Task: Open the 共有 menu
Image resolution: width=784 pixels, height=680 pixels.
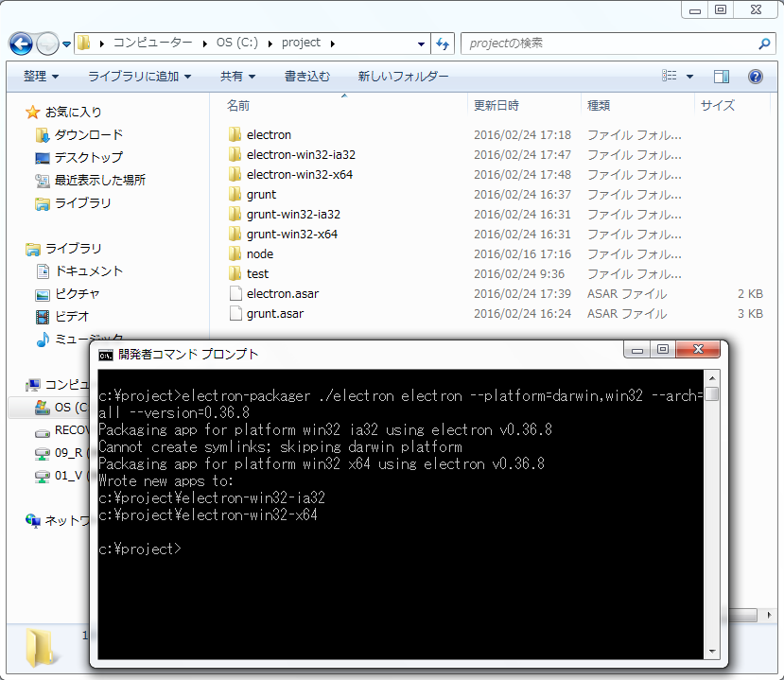Action: (238, 76)
